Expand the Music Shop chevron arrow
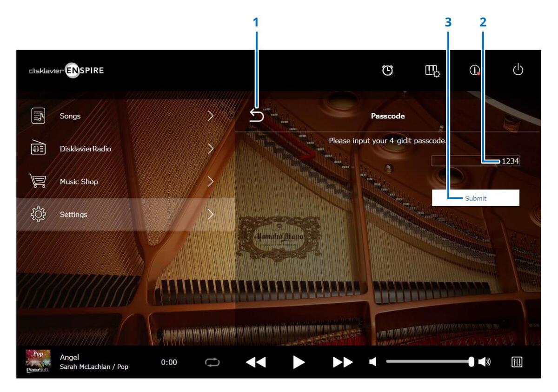 [x=211, y=182]
